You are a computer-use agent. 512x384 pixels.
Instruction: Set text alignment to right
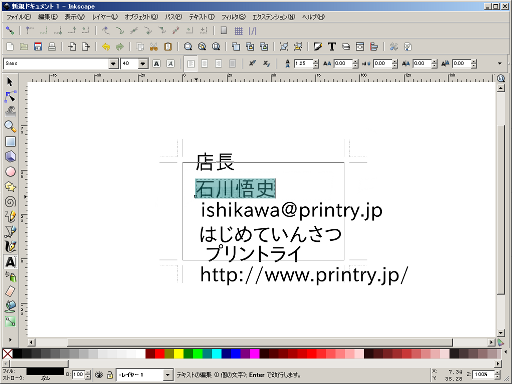coord(219,63)
